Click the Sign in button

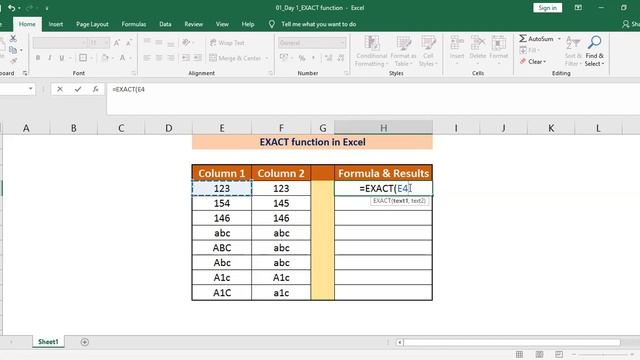(x=547, y=8)
